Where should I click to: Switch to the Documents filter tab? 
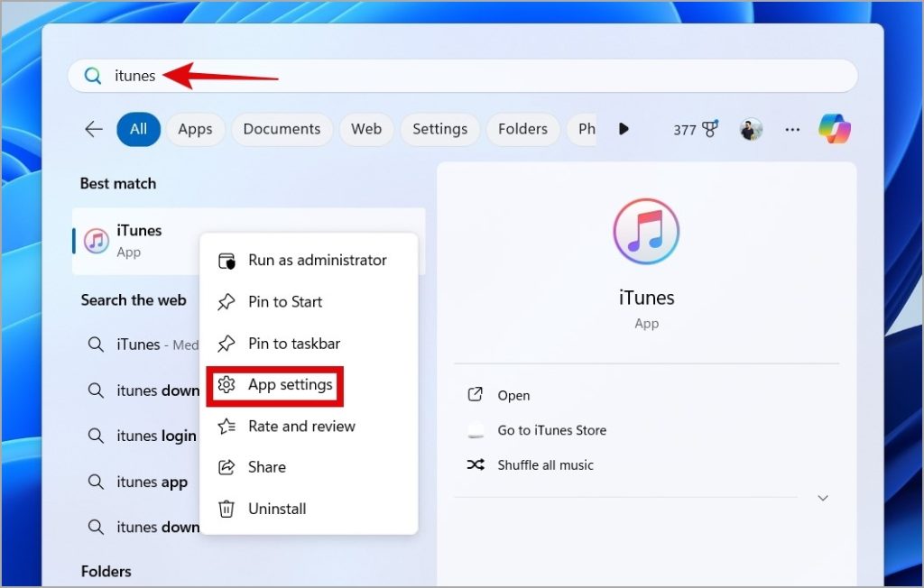[282, 129]
